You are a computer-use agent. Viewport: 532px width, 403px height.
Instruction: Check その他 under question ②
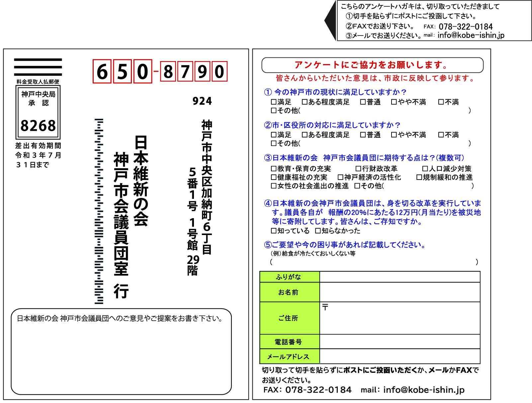(274, 143)
